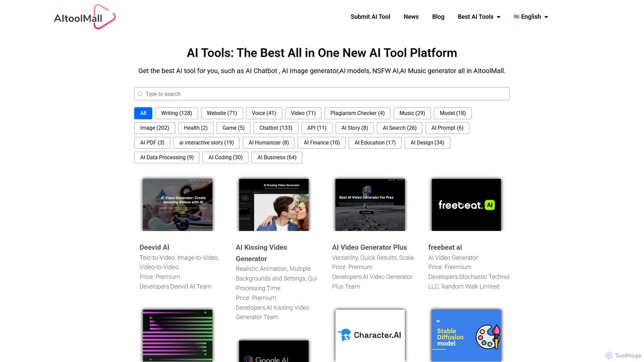Click the US flag language icon
The width and height of the screenshot is (644, 362).
click(516, 17)
